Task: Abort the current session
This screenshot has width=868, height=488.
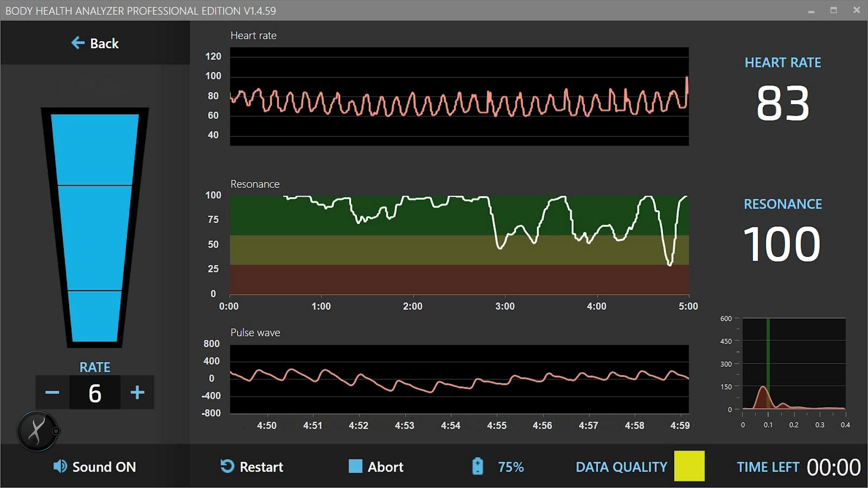Action: click(x=376, y=467)
